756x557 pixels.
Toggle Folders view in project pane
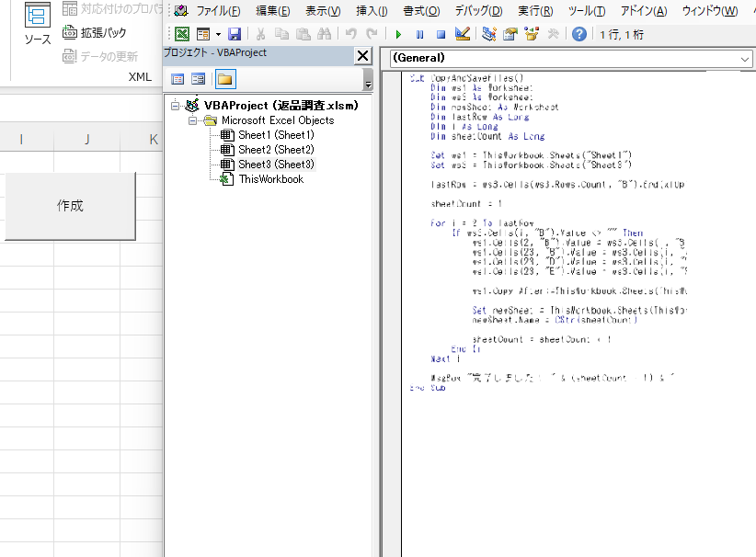(x=224, y=78)
